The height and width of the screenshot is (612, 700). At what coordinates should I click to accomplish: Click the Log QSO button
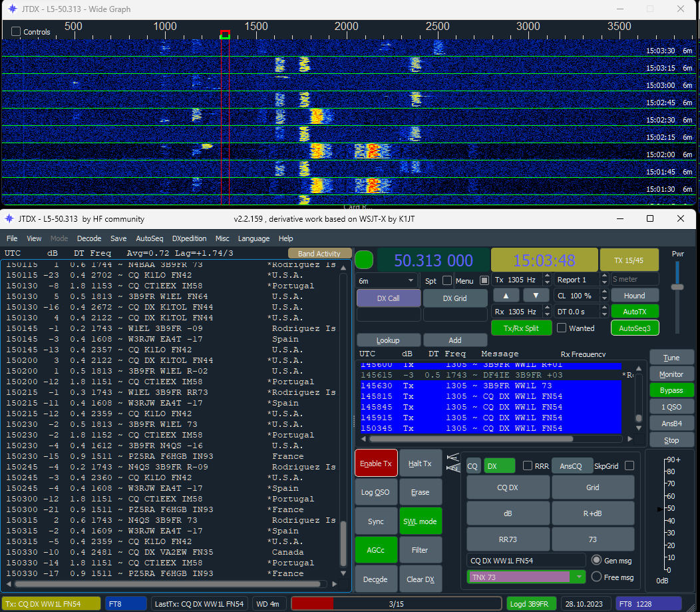click(x=375, y=492)
